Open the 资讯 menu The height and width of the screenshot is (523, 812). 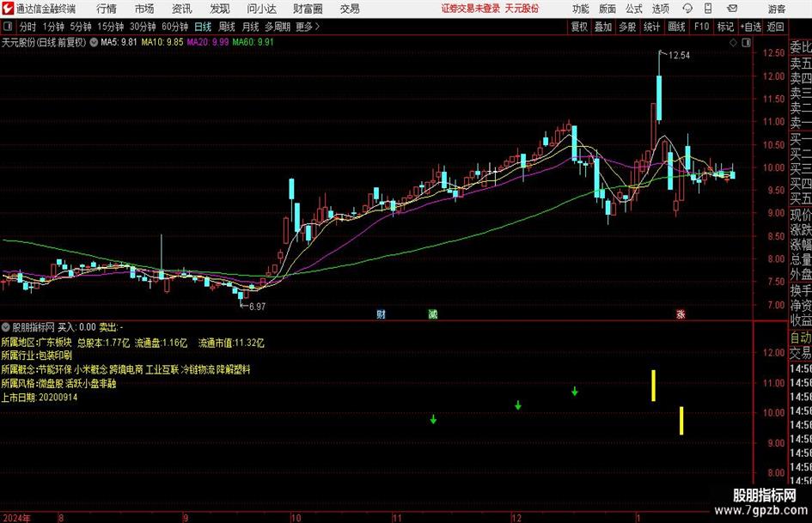(x=182, y=9)
